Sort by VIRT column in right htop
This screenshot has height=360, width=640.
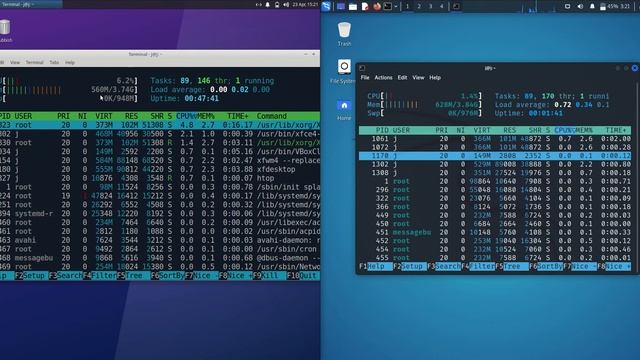pos(482,130)
